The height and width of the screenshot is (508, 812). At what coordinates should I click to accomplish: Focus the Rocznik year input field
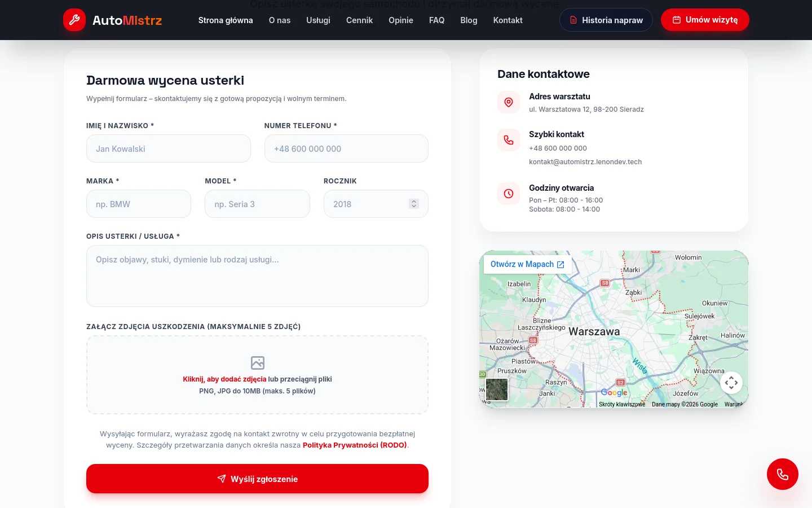tap(376, 204)
